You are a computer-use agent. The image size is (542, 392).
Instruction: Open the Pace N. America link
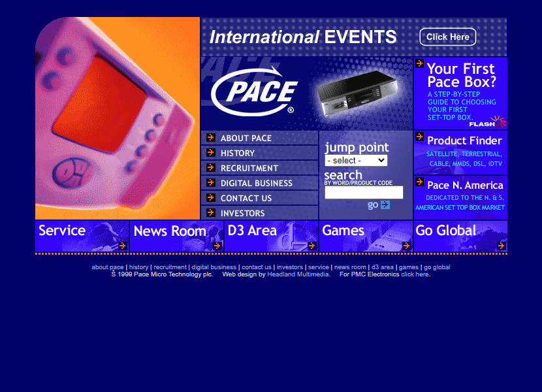coord(465,185)
